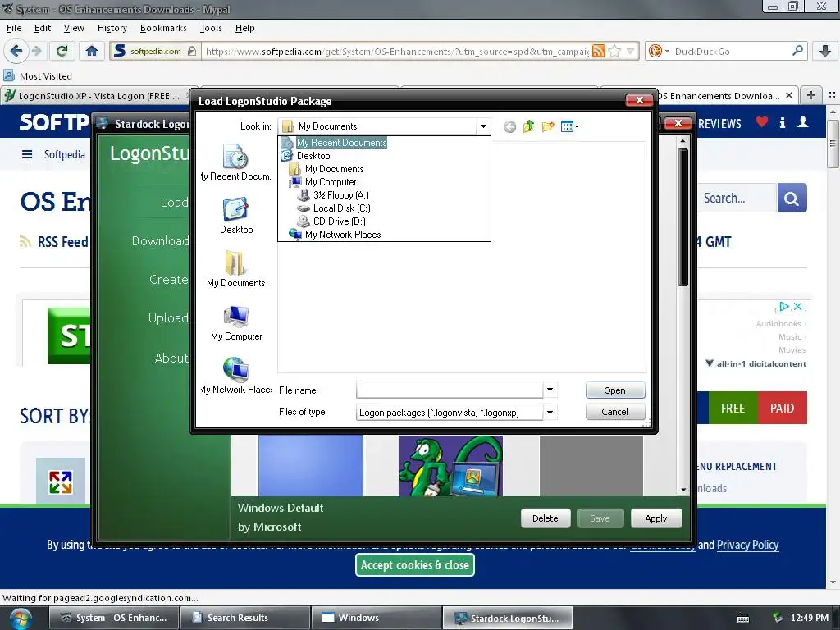Image resolution: width=840 pixels, height=630 pixels.
Task: Click the Softpedia user account icon
Action: click(x=802, y=122)
